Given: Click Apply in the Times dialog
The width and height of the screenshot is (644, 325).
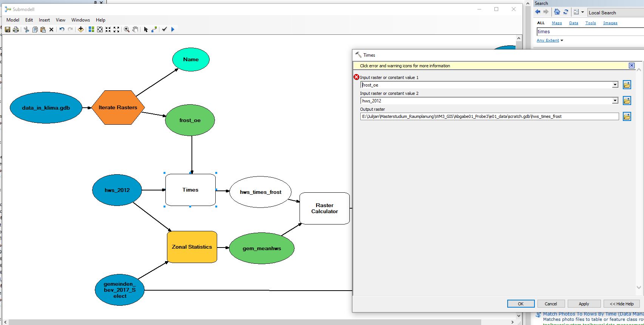Looking at the screenshot, I should 584,304.
